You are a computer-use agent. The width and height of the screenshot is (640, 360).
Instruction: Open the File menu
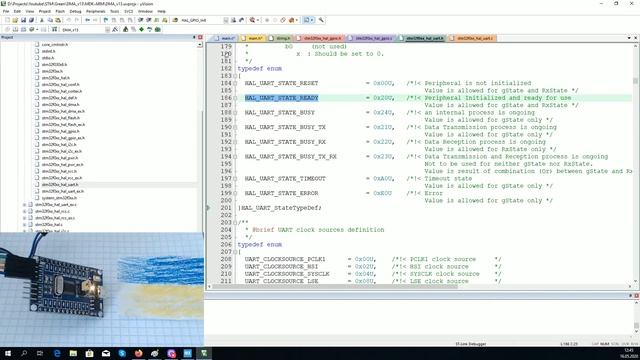pyautogui.click(x=6, y=11)
